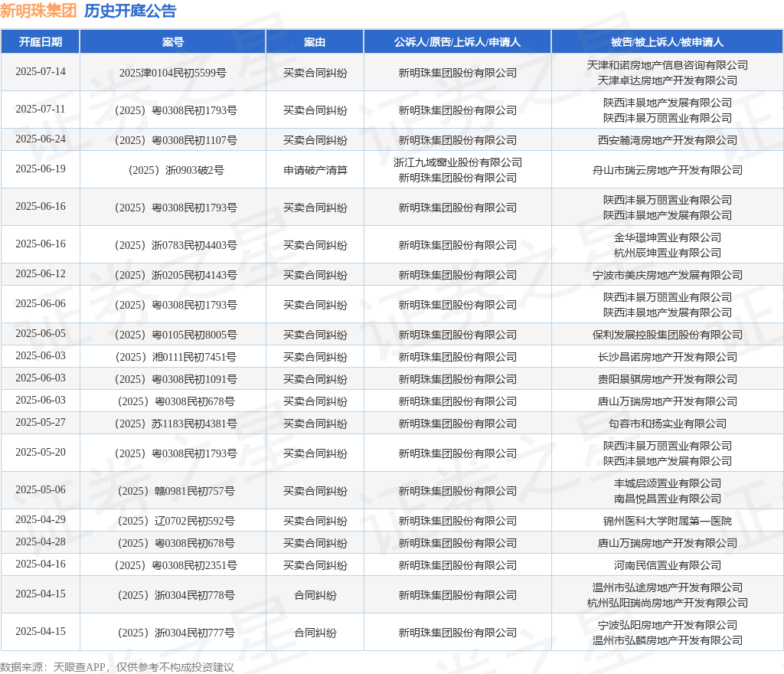Select the date 2025-06-12
Screen dimensions: 784x674
point(41,274)
